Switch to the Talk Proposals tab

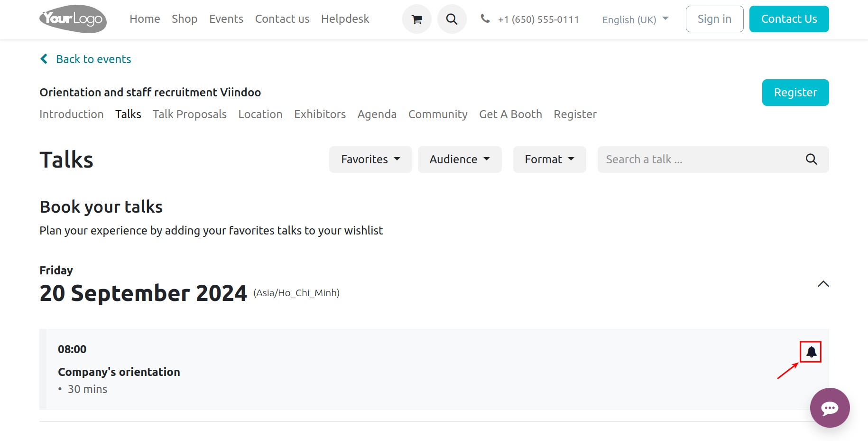[x=190, y=114]
